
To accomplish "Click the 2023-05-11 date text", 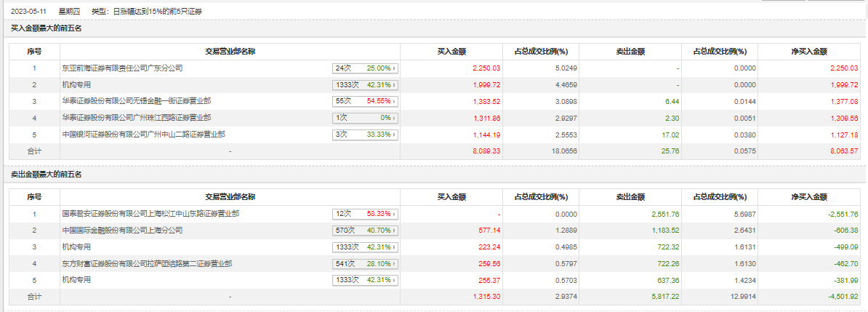I will click(x=28, y=12).
